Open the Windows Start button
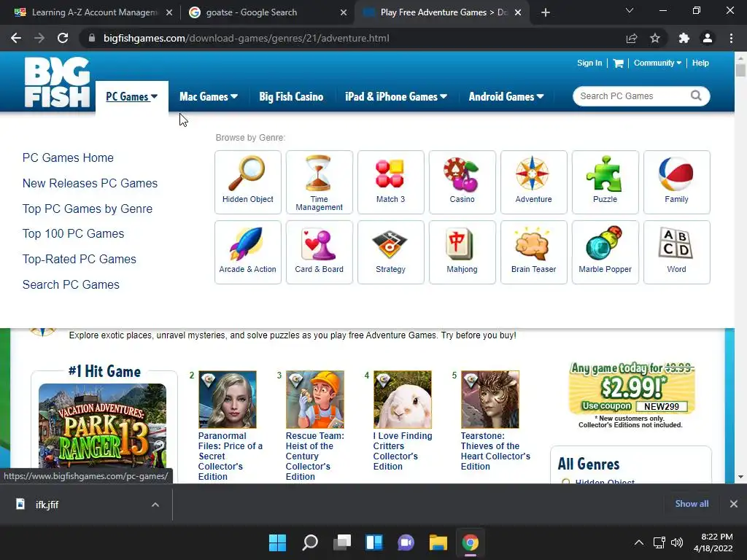 277,542
